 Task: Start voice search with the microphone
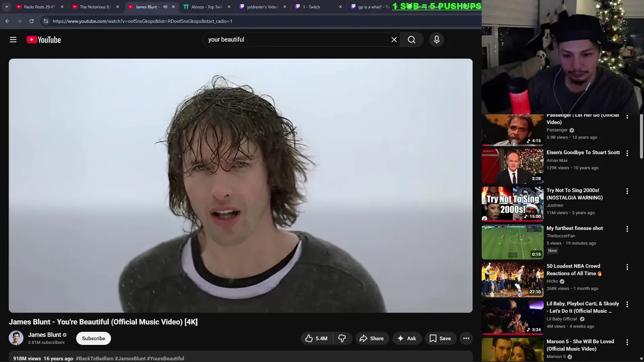tap(437, 40)
